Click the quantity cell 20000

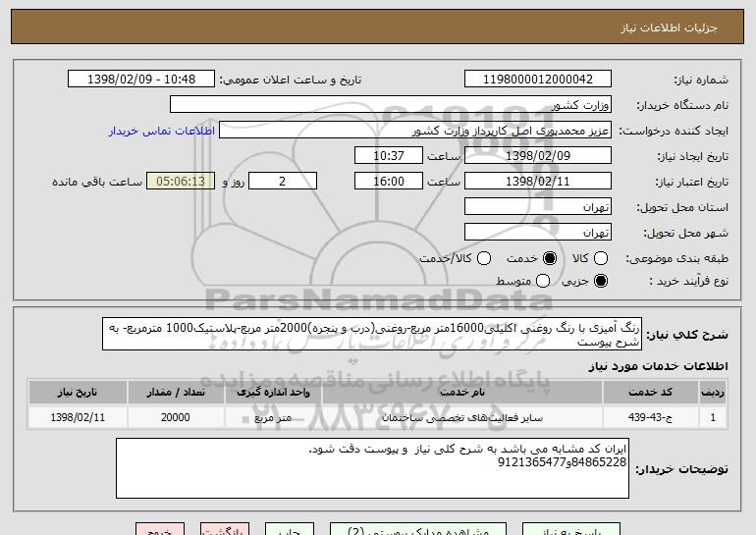[176, 417]
